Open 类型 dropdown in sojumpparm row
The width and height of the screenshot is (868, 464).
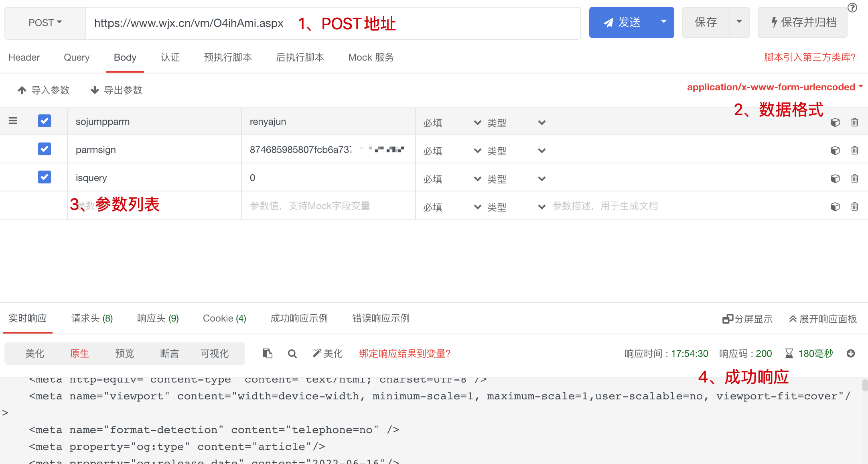517,123
